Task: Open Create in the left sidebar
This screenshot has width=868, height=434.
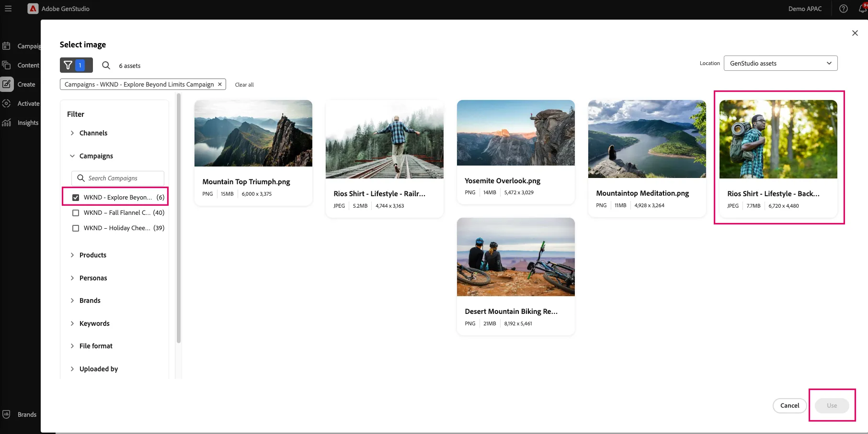Action: (19, 84)
